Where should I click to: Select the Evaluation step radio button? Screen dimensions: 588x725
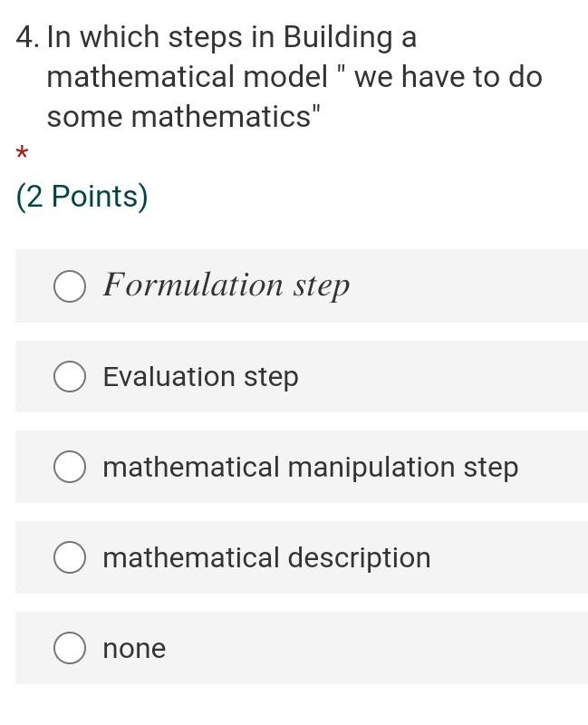pos(70,376)
